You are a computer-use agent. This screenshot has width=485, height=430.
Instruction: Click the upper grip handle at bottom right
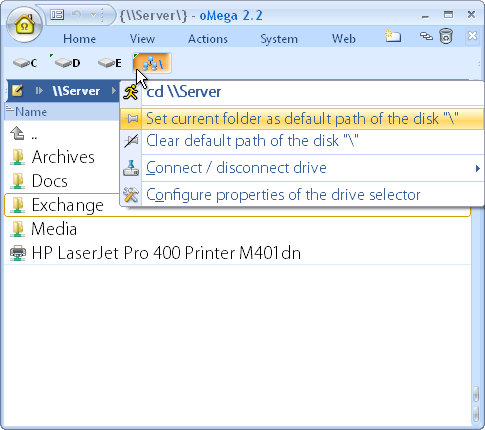pos(476,394)
